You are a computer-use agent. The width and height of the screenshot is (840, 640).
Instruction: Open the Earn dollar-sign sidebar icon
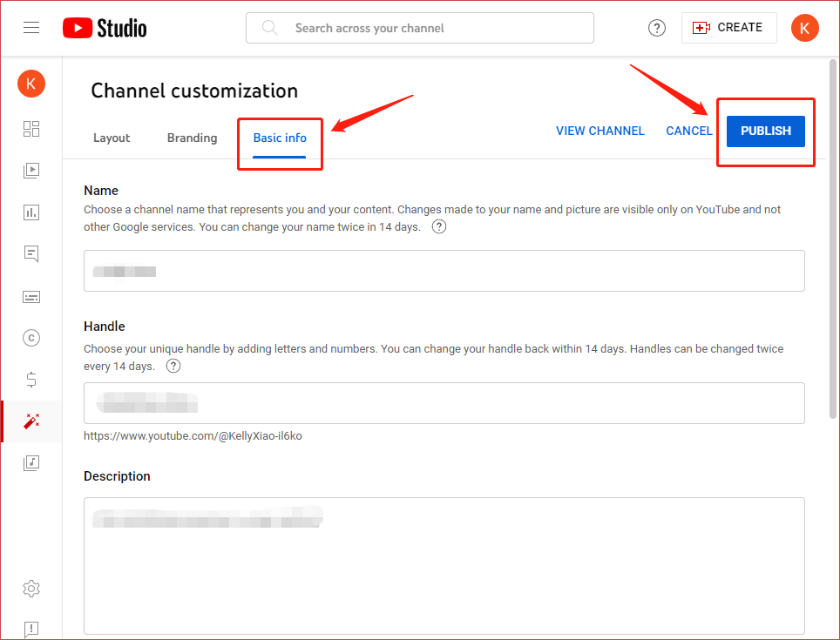coord(31,380)
